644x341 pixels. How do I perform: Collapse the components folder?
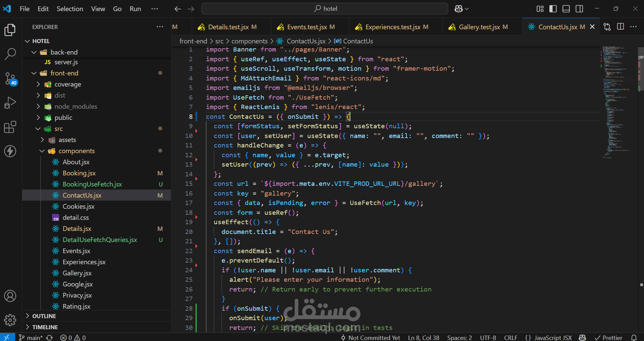tap(42, 151)
